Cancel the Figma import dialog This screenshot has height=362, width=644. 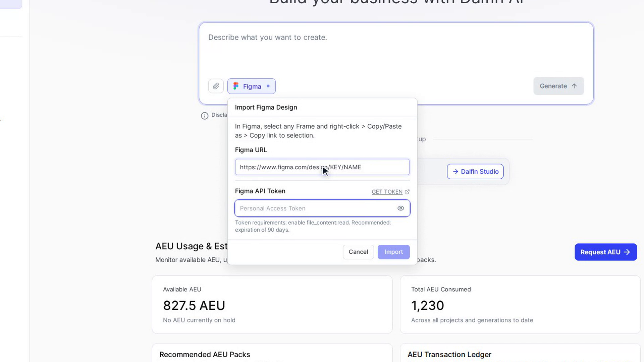coord(358,252)
